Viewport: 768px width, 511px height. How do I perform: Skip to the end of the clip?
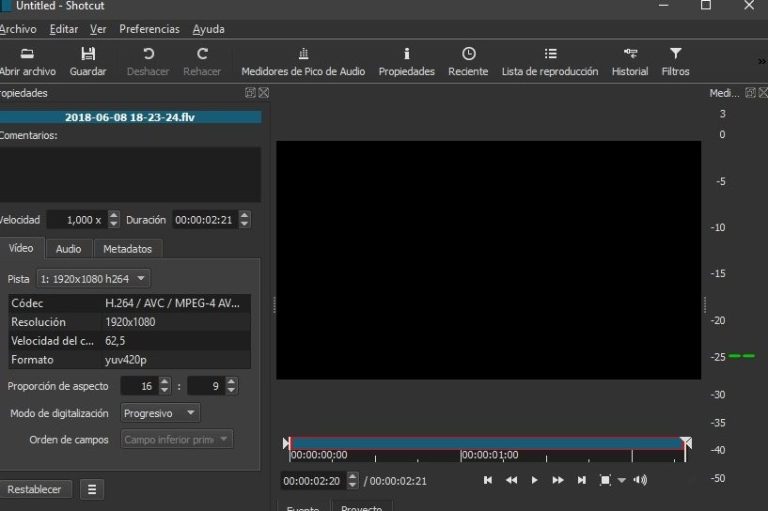581,480
